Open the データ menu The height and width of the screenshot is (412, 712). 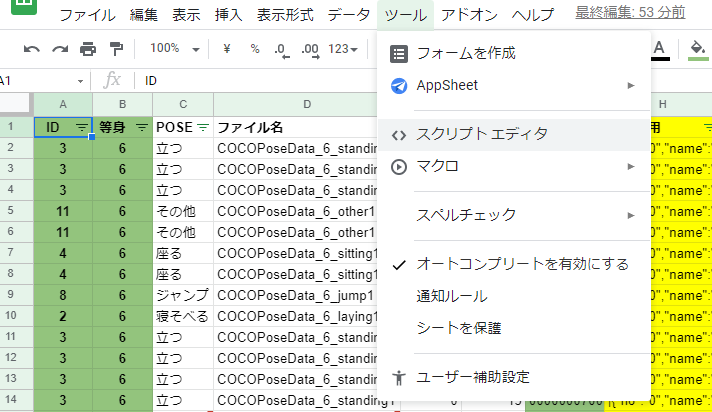pos(348,15)
